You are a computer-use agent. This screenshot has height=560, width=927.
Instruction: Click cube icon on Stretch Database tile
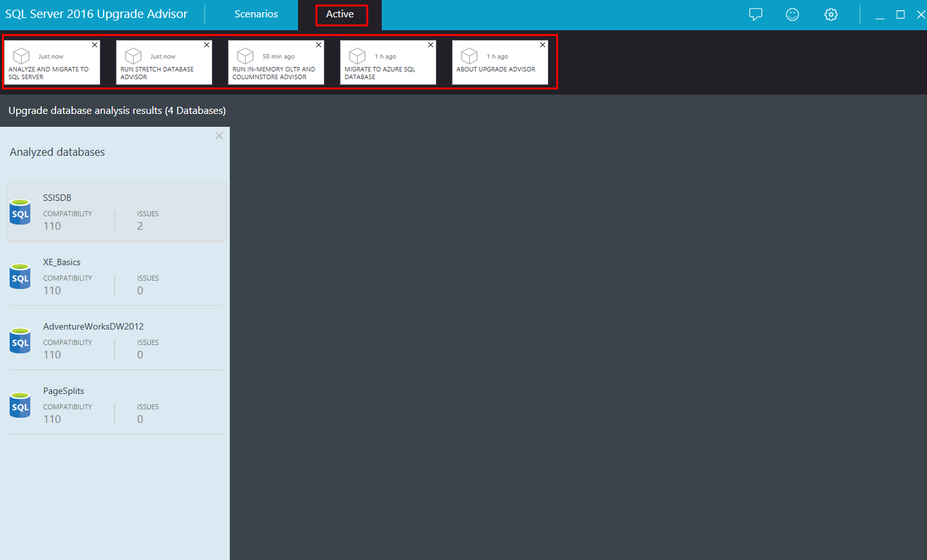click(133, 56)
